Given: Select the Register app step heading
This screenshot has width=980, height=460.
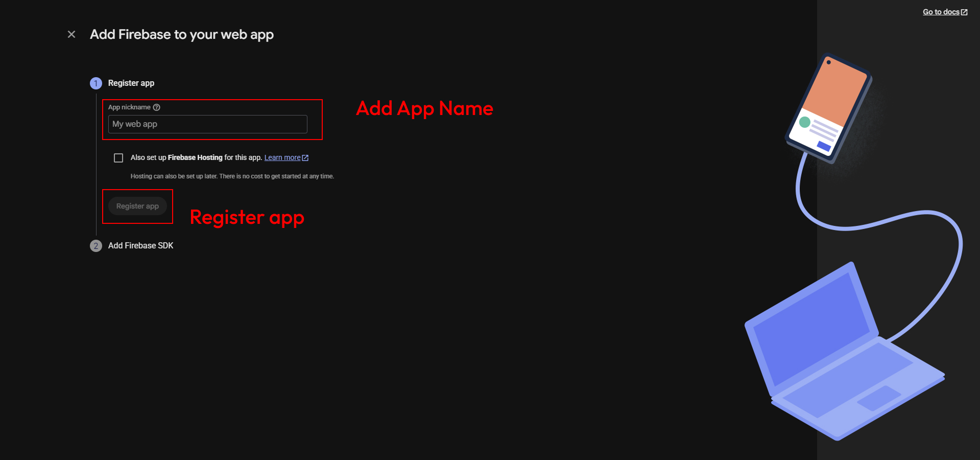Looking at the screenshot, I should tap(131, 83).
